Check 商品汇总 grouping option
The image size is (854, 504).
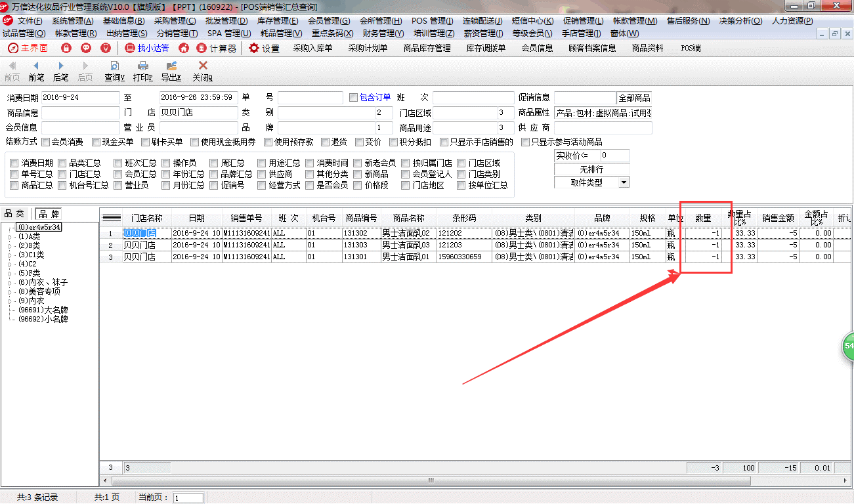(14, 185)
